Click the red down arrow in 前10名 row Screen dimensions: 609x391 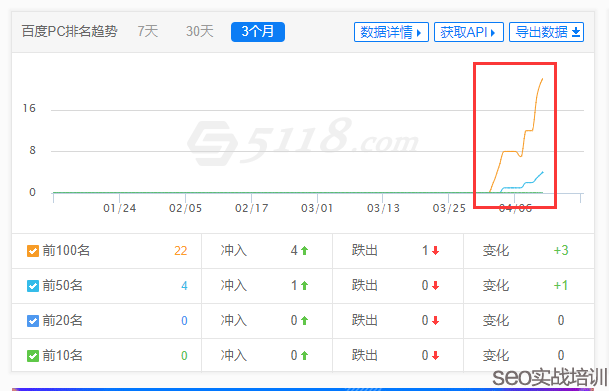coord(435,355)
